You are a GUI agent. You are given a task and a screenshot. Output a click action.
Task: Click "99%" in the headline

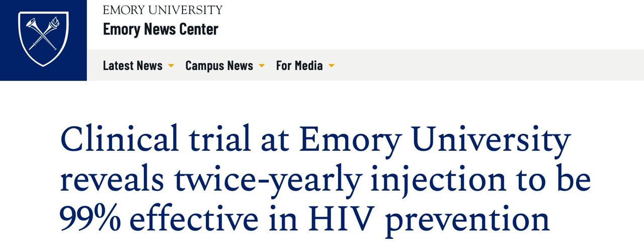(90, 219)
